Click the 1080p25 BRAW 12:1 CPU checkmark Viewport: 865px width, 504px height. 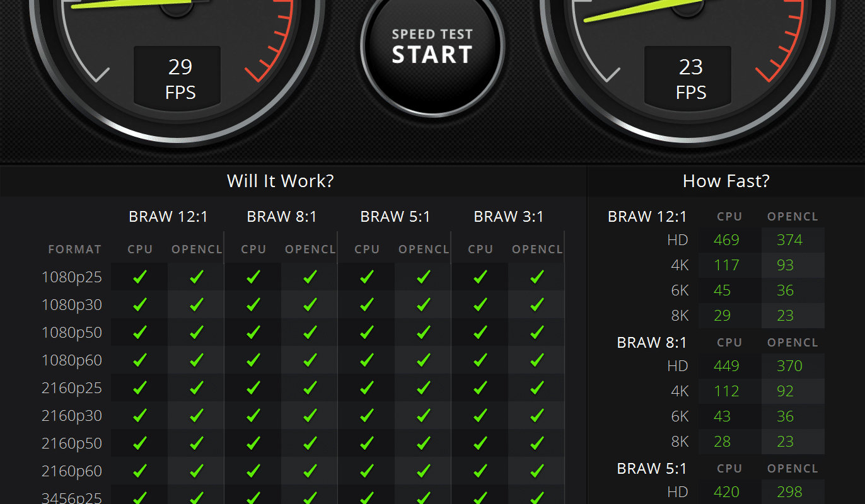(x=140, y=277)
